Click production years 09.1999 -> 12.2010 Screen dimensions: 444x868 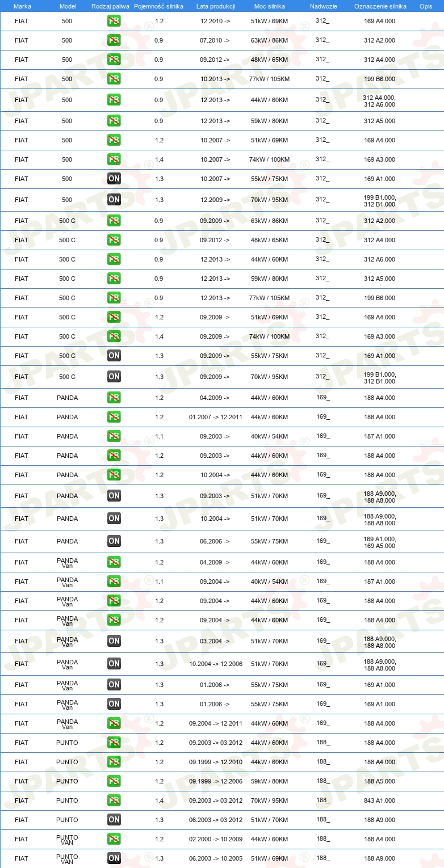[x=216, y=762]
